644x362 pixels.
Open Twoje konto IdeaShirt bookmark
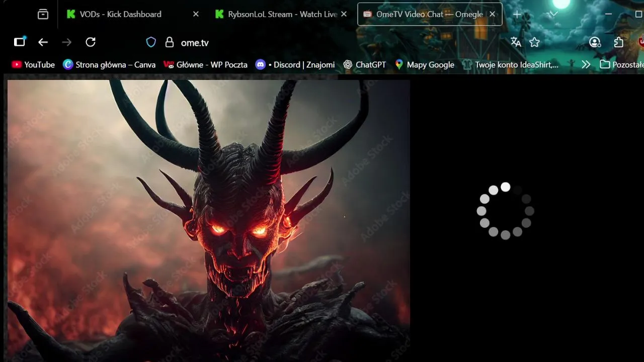click(x=511, y=64)
